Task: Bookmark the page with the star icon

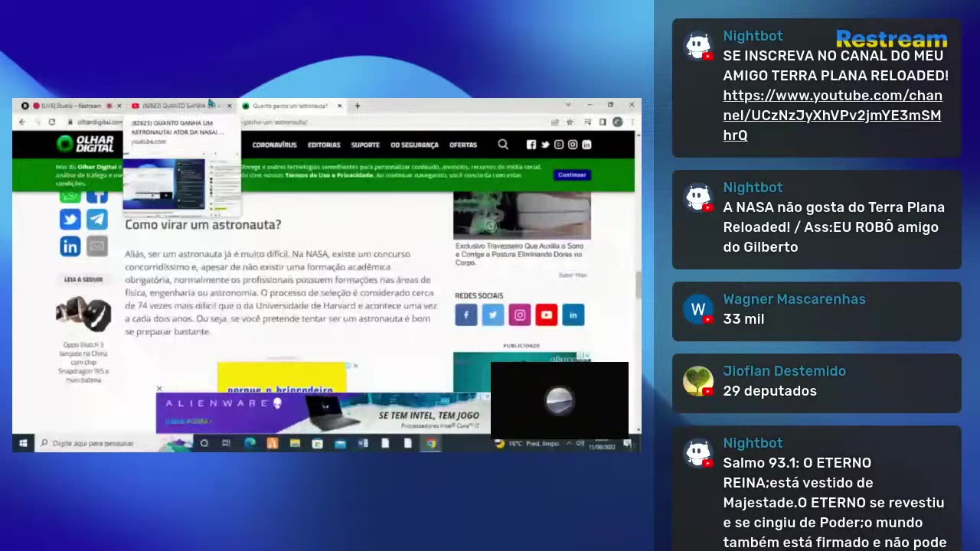Action: pyautogui.click(x=570, y=122)
